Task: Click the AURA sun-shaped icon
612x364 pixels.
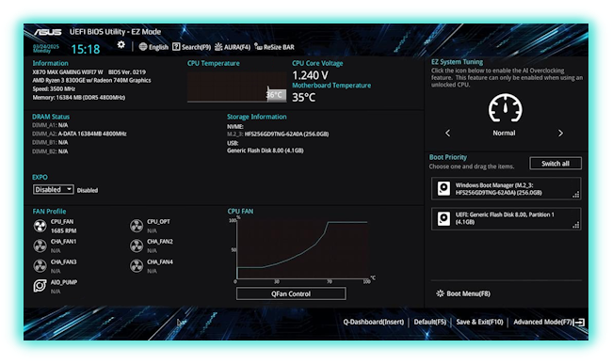Action: (218, 47)
